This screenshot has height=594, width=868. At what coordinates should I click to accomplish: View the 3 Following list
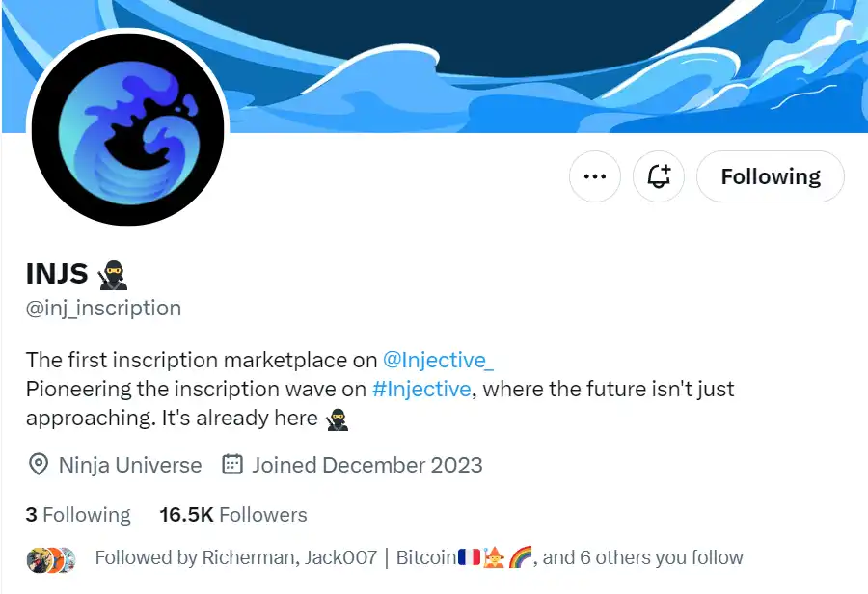(x=78, y=515)
